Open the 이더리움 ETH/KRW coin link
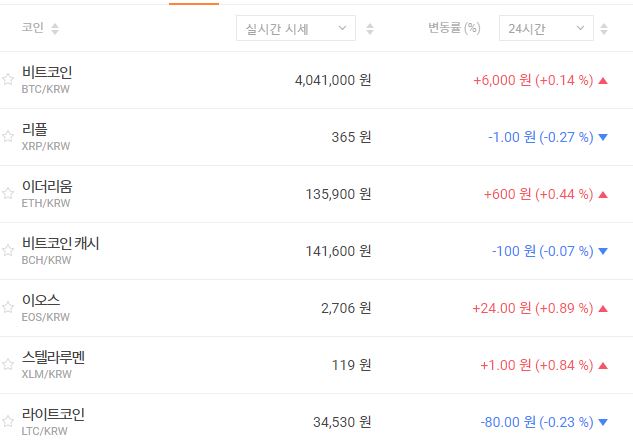This screenshot has height=445, width=633. pos(47,187)
